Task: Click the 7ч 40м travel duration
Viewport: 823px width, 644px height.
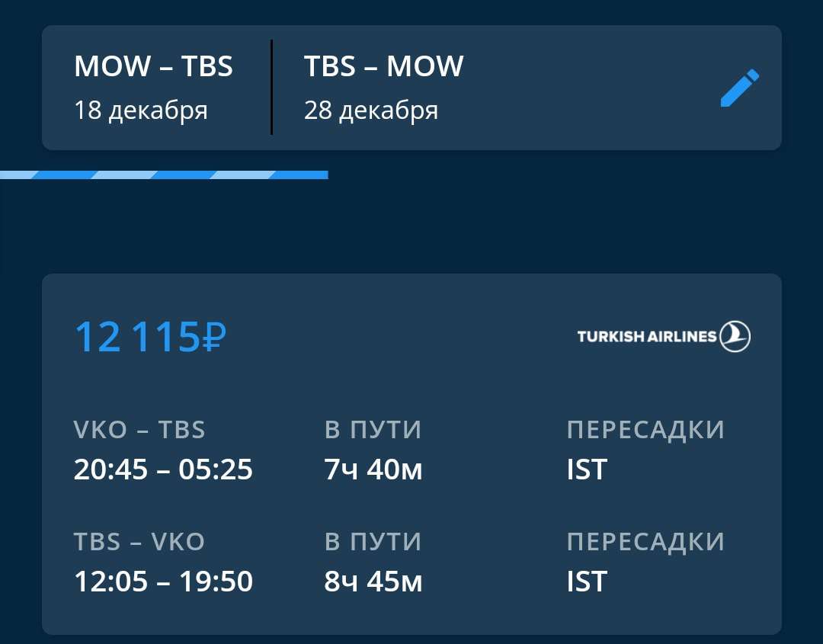Action: click(x=373, y=469)
